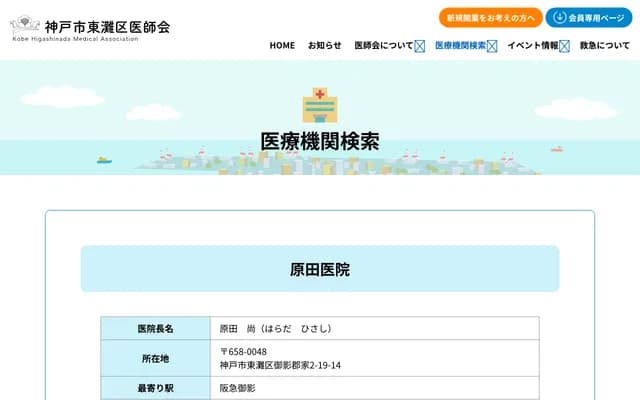Go to the HOME menu item

pos(282,46)
